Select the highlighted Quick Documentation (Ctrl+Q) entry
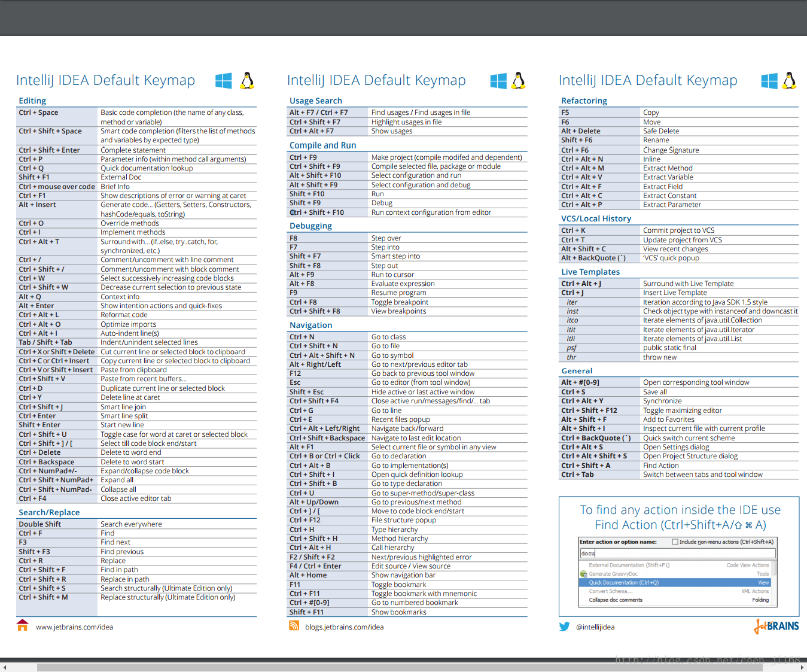The image size is (807, 672). (675, 582)
